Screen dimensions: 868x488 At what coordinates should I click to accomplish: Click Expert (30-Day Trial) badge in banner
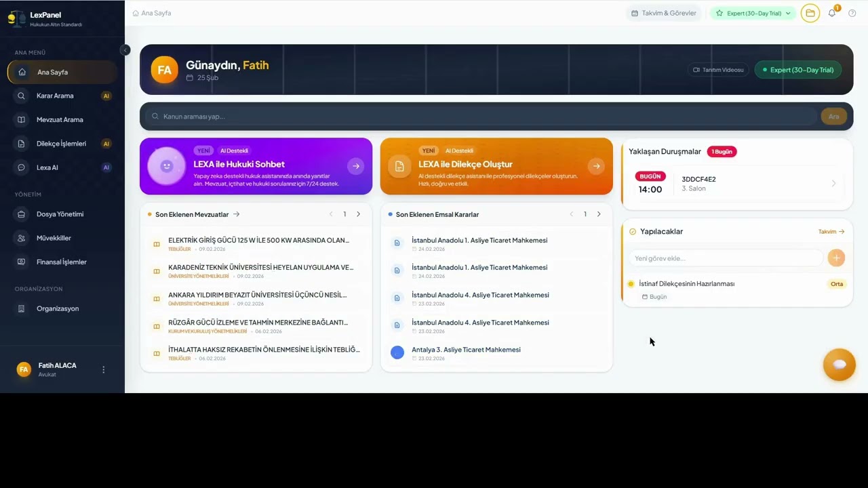(x=797, y=70)
